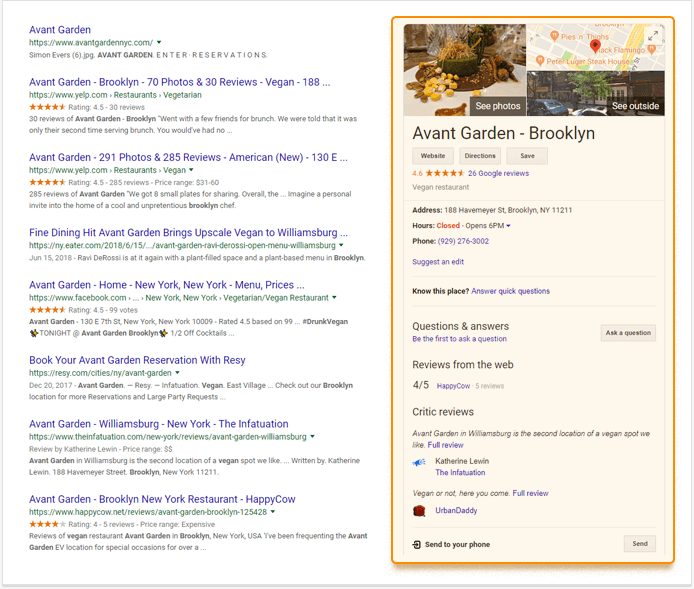Call the phone number (929) 276-3002

[463, 241]
